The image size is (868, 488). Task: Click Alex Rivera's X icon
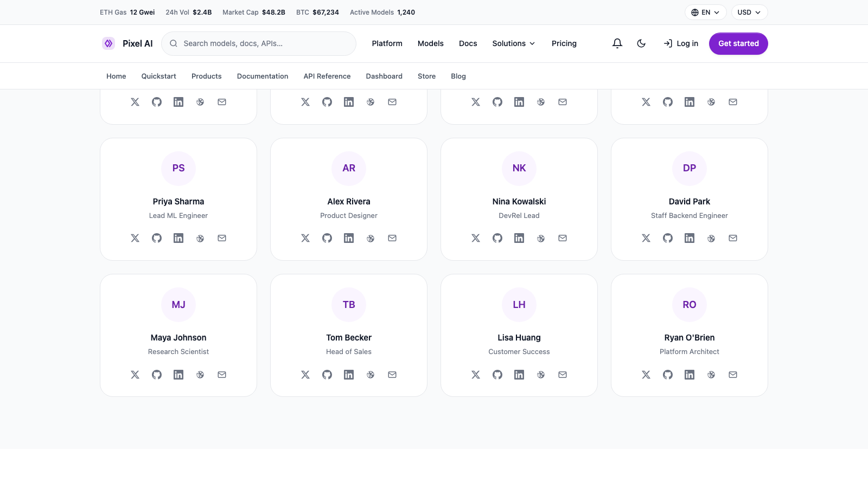point(305,238)
